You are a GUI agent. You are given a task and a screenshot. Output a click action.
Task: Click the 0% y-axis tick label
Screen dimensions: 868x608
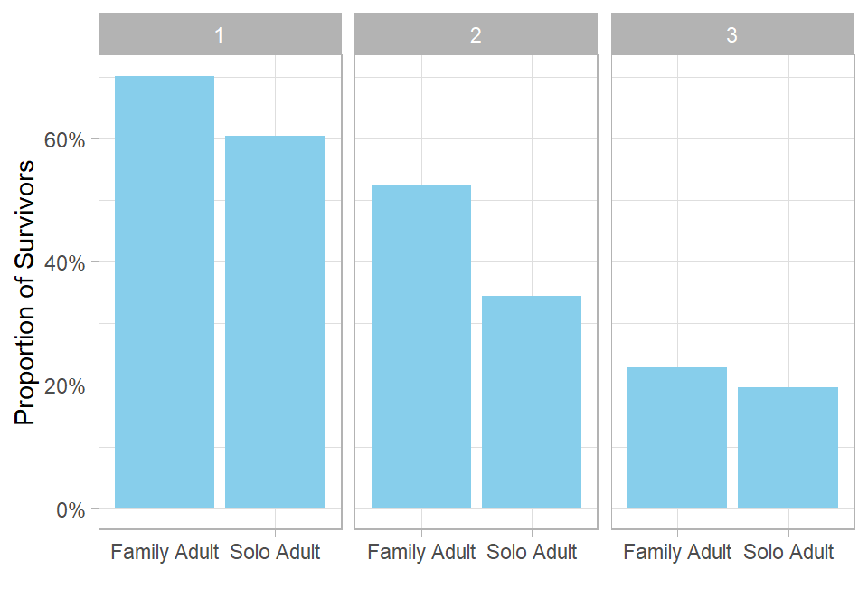pos(71,509)
